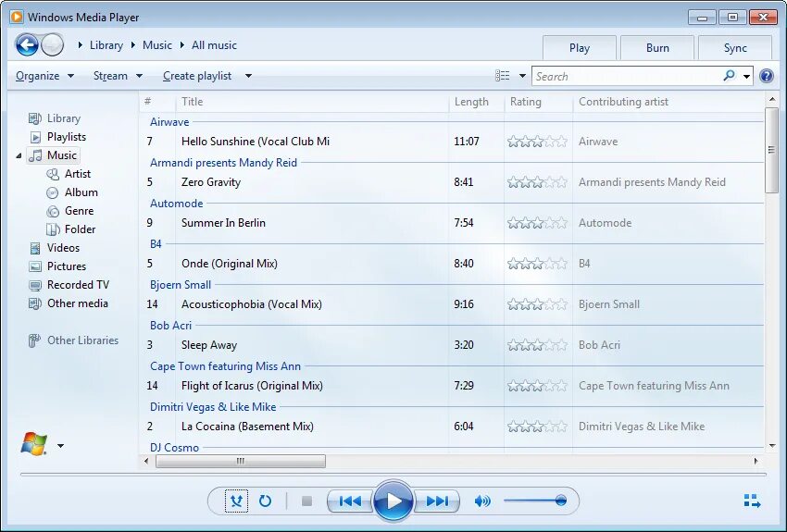Screen dimensions: 787x532
Task: Mute the volume speaker icon
Action: click(x=481, y=501)
